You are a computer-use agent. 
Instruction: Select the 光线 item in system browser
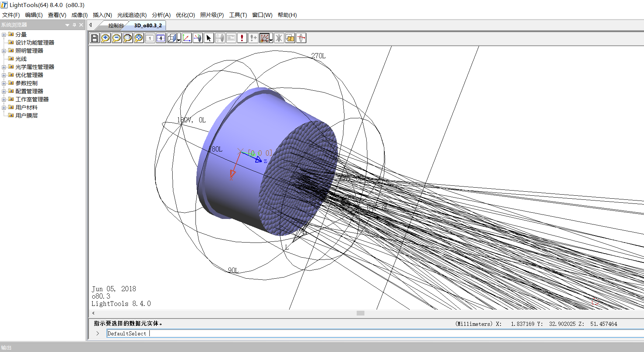click(x=21, y=59)
